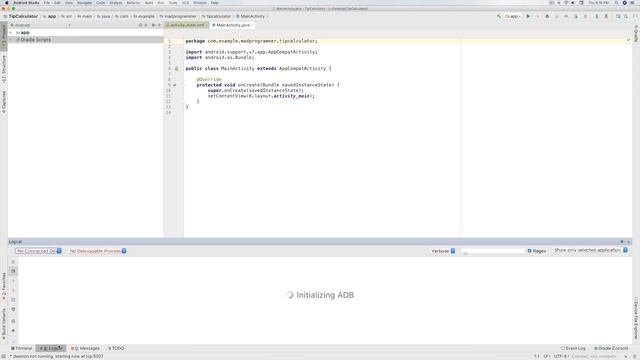Open the Project side panel tab
Viewport: 640px width, 360px height.
coord(4,37)
